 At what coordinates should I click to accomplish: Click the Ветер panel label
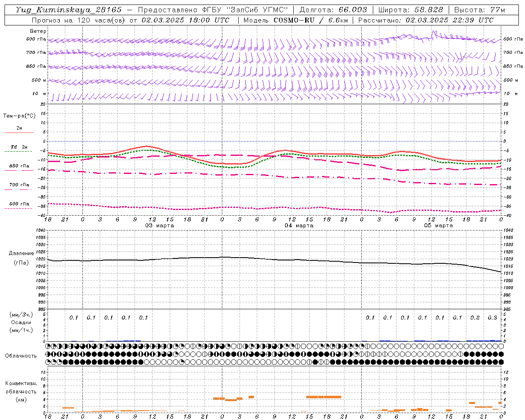click(x=38, y=31)
